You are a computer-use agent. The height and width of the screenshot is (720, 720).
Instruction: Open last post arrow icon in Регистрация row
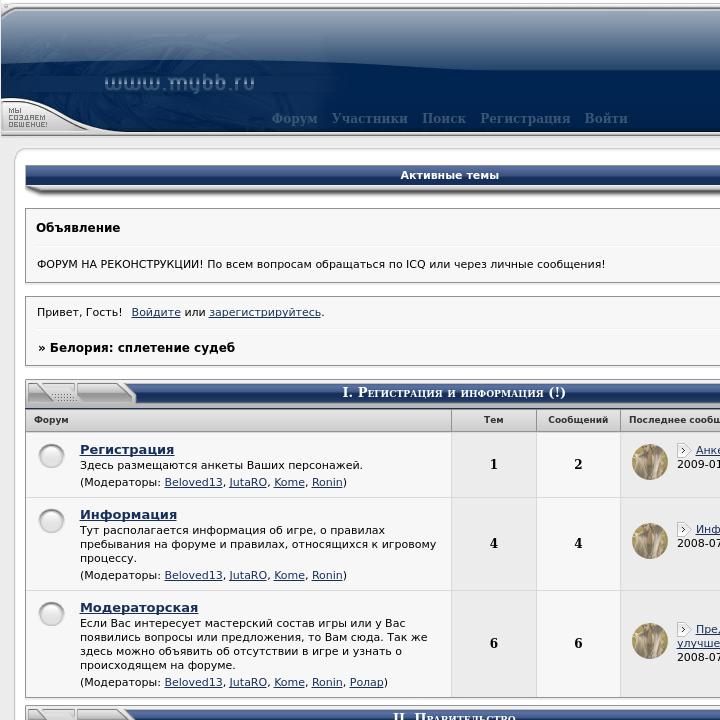coord(683,450)
